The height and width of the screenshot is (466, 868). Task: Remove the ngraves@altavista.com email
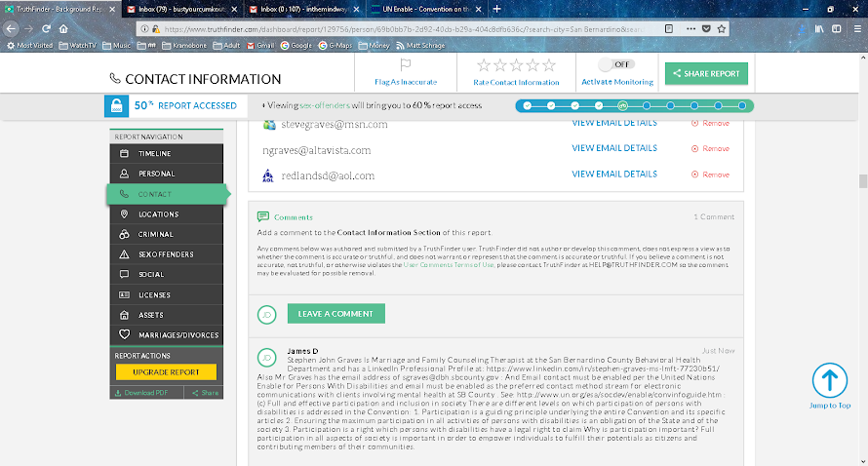(x=710, y=149)
